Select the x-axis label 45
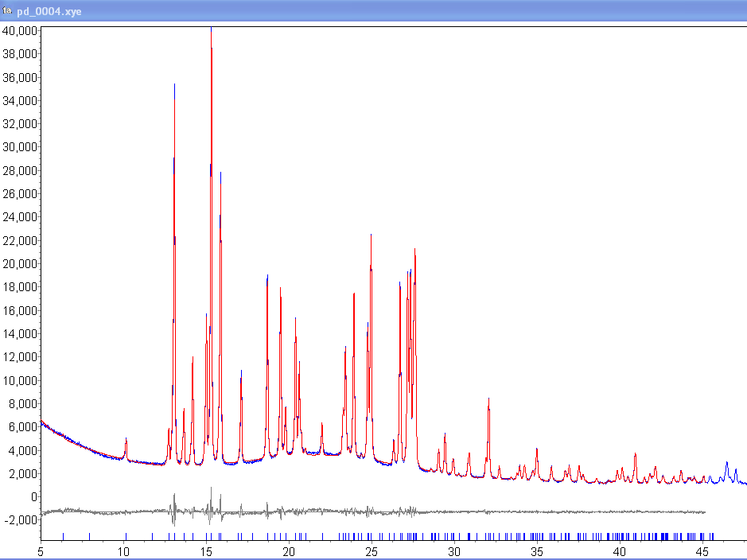The height and width of the screenshot is (560, 747). click(702, 552)
